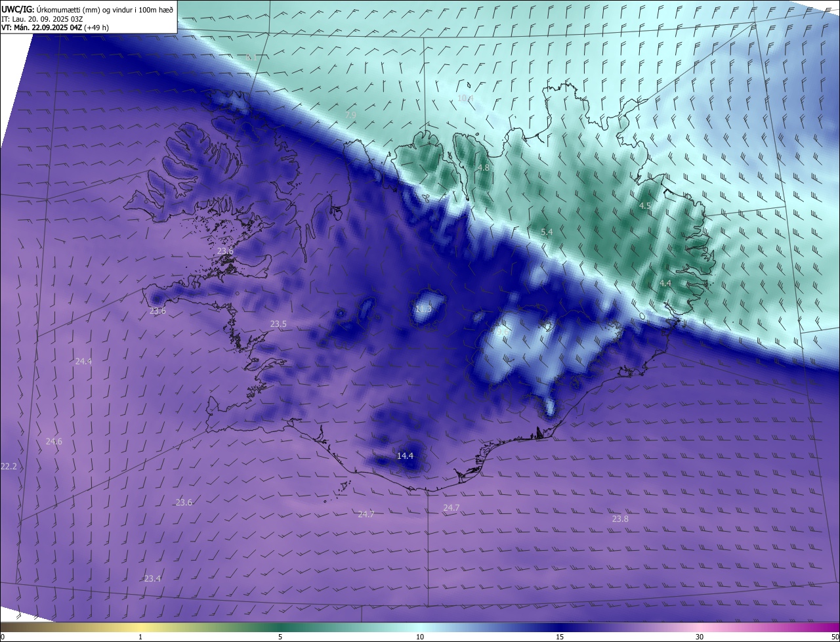Click the 11.3 value label on the map
The image size is (840, 642).
424,309
